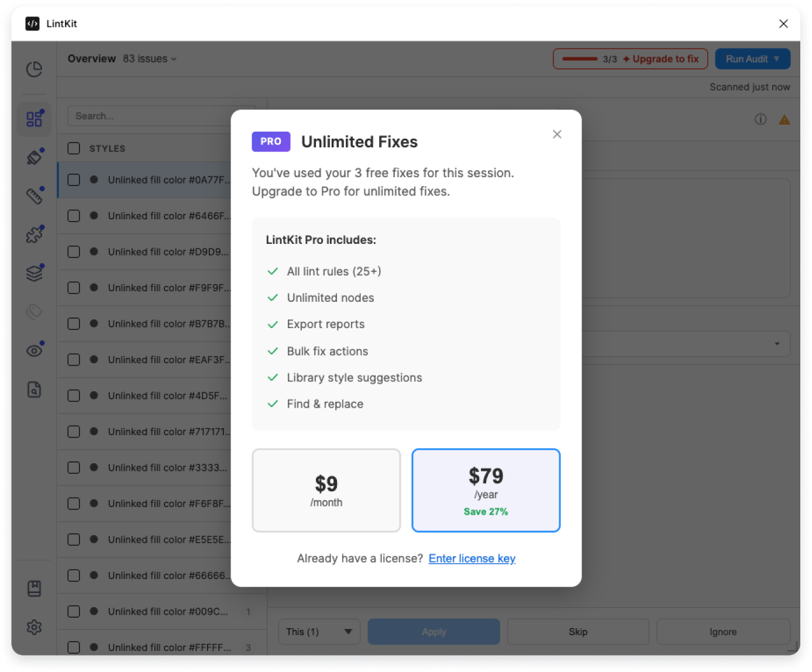
Task: Open the paint brush styles sidebar icon
Action: coord(35,157)
